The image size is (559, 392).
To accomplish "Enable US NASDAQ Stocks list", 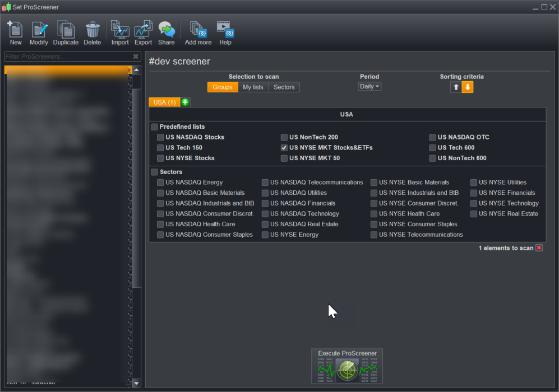I will point(160,137).
